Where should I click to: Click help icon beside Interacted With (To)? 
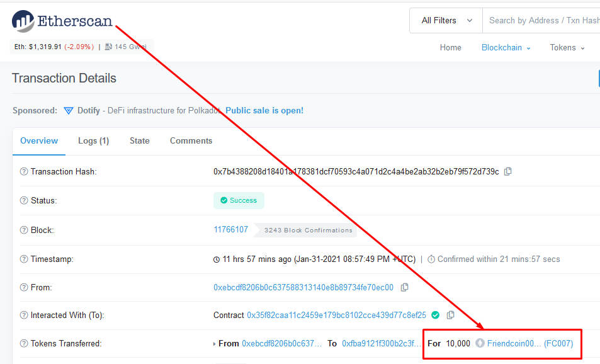pos(24,315)
